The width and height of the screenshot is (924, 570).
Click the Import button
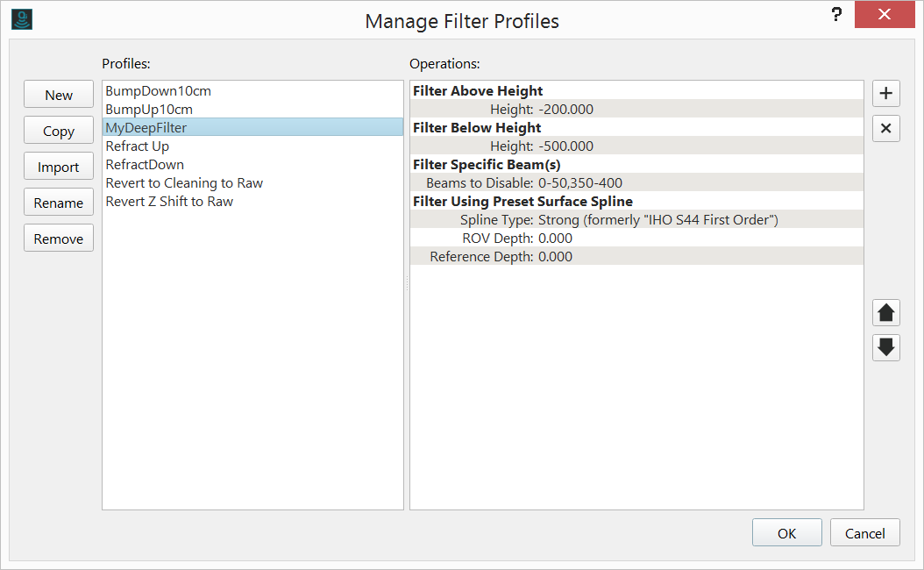click(x=59, y=167)
